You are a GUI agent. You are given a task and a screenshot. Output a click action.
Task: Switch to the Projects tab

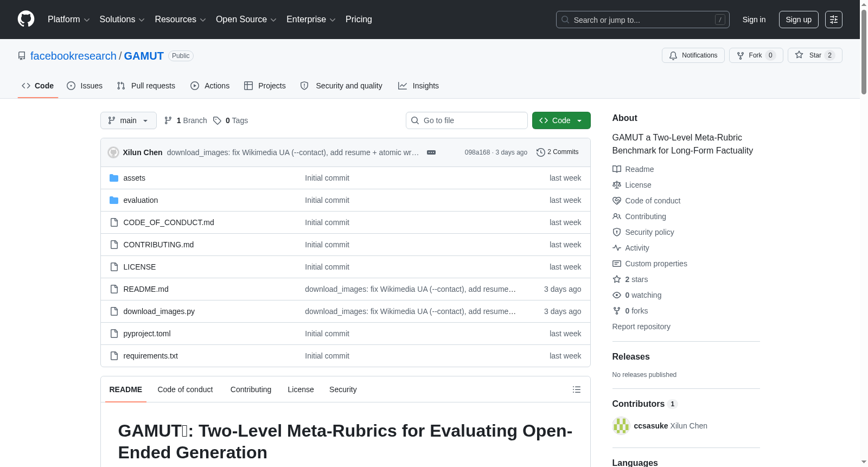pos(265,86)
